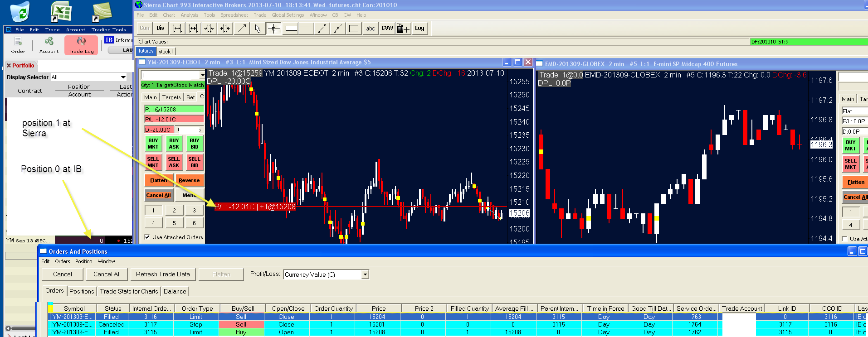Click the Filled Quantity column header
Screen dimensions: 868x337
click(470, 308)
